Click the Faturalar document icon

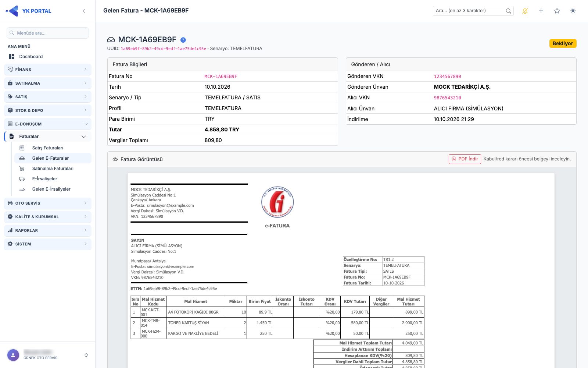[x=12, y=137]
